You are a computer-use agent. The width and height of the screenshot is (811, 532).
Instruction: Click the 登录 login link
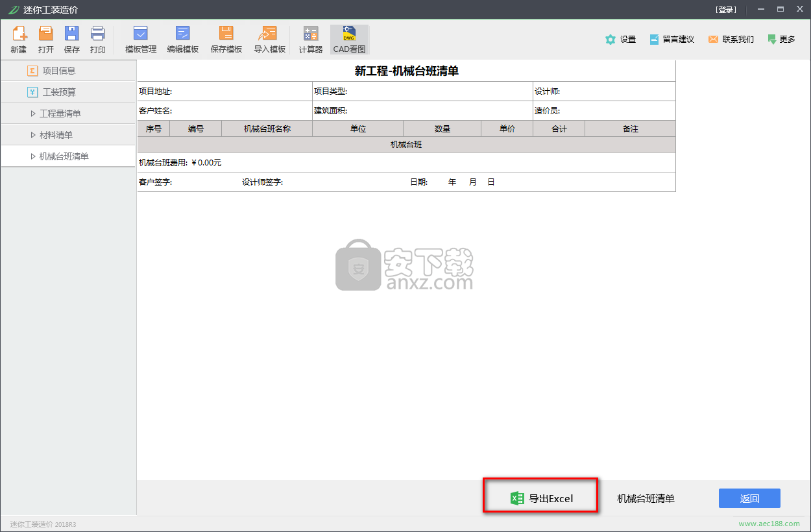[x=726, y=10]
